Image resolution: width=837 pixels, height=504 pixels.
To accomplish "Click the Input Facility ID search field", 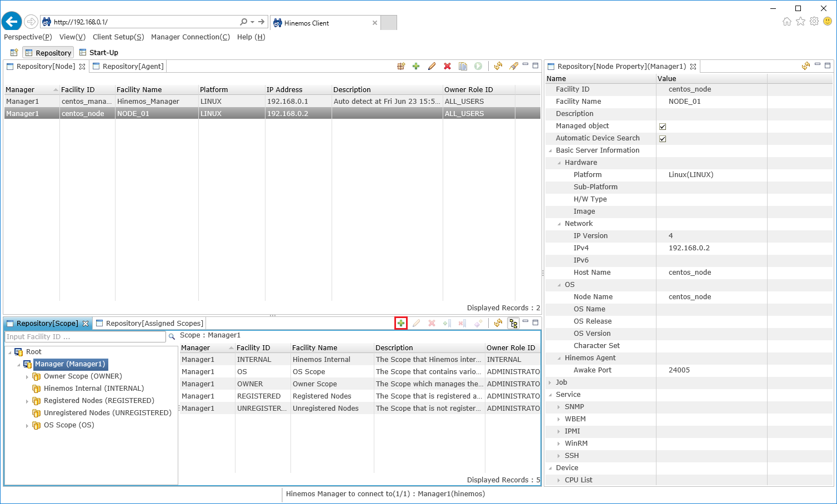I will [x=85, y=337].
